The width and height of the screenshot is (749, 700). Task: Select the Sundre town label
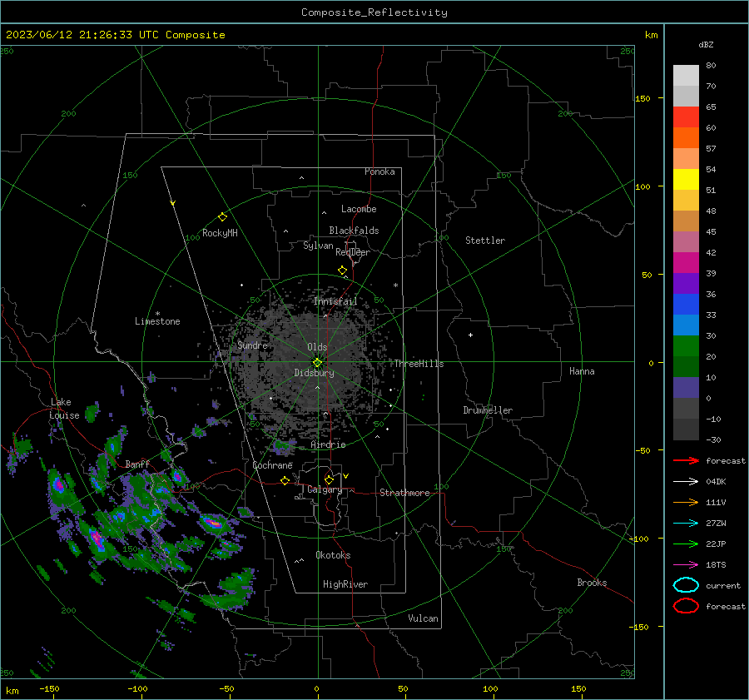252,345
